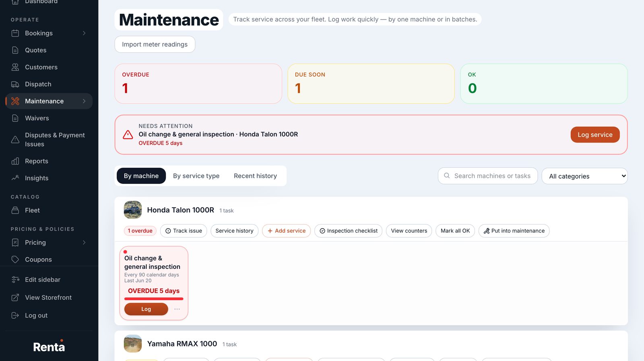Click the Overdue summary card
This screenshot has height=361, width=644.
point(198,84)
